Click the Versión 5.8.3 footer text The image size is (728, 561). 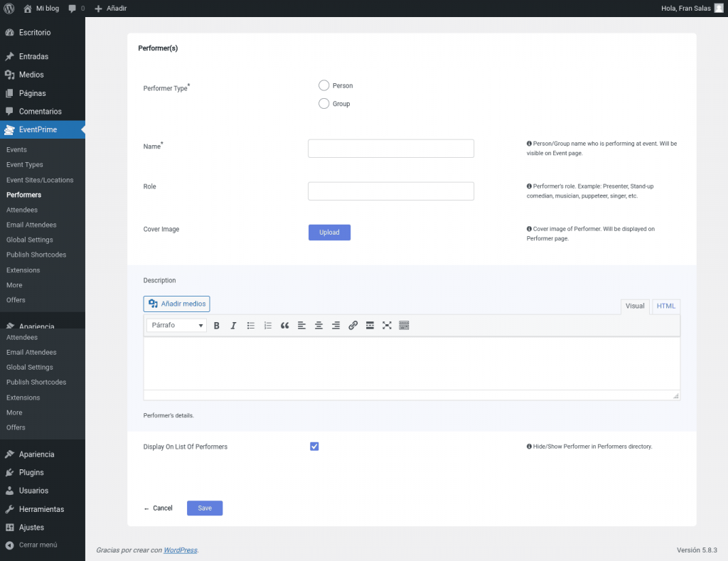tap(697, 550)
